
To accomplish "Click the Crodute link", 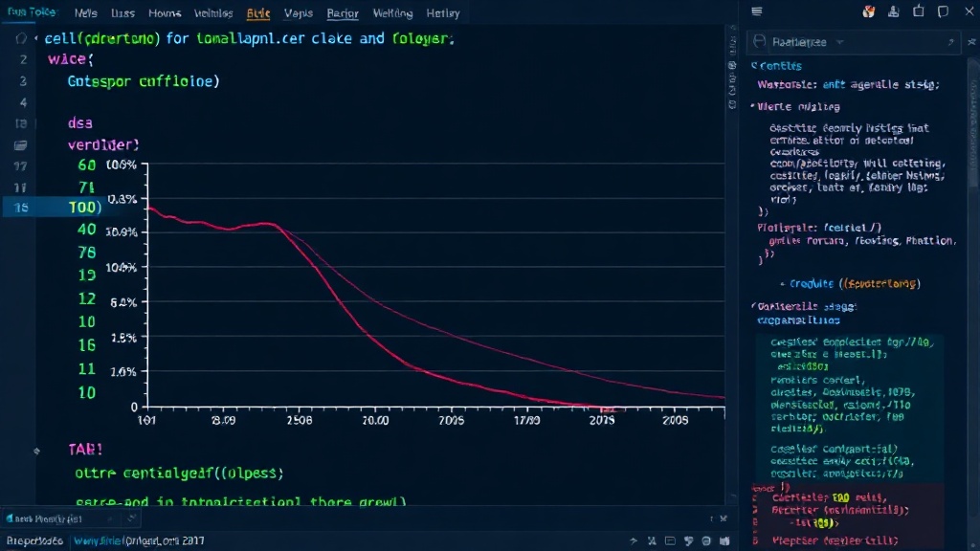I will [x=811, y=283].
